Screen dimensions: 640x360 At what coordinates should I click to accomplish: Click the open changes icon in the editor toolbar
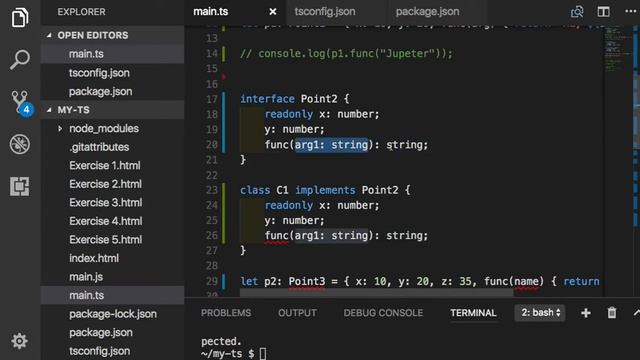point(577,12)
